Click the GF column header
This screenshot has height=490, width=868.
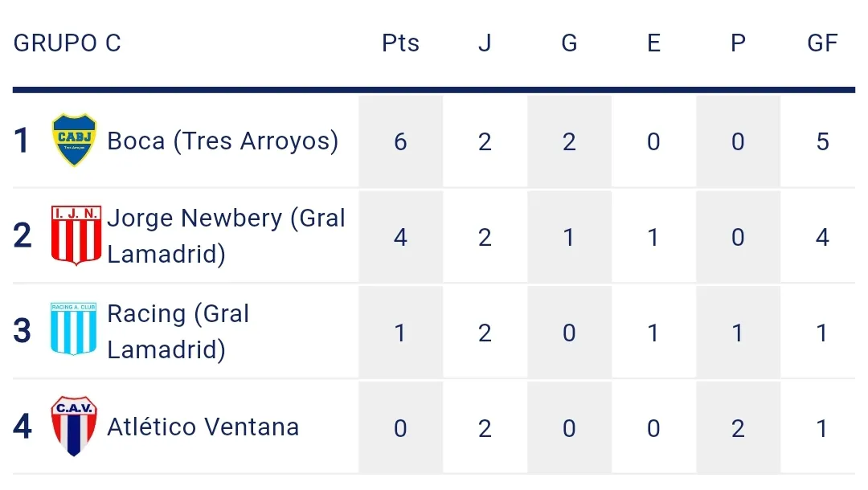click(x=822, y=43)
